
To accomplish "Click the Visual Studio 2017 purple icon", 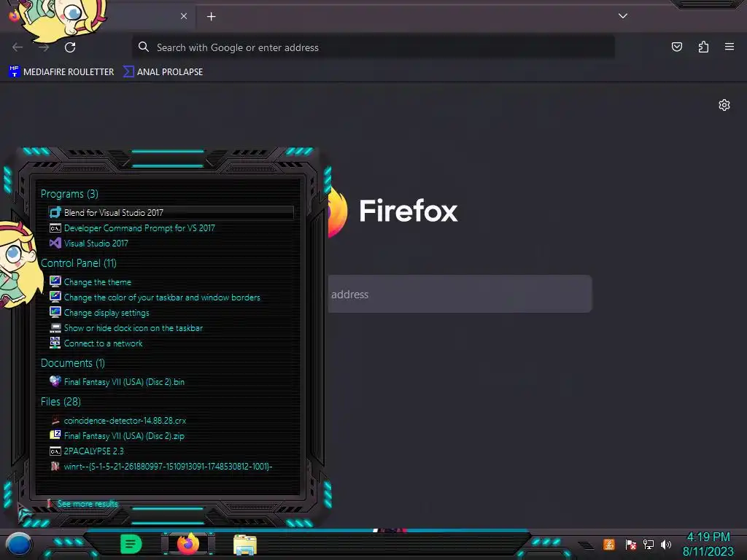I will point(55,243).
